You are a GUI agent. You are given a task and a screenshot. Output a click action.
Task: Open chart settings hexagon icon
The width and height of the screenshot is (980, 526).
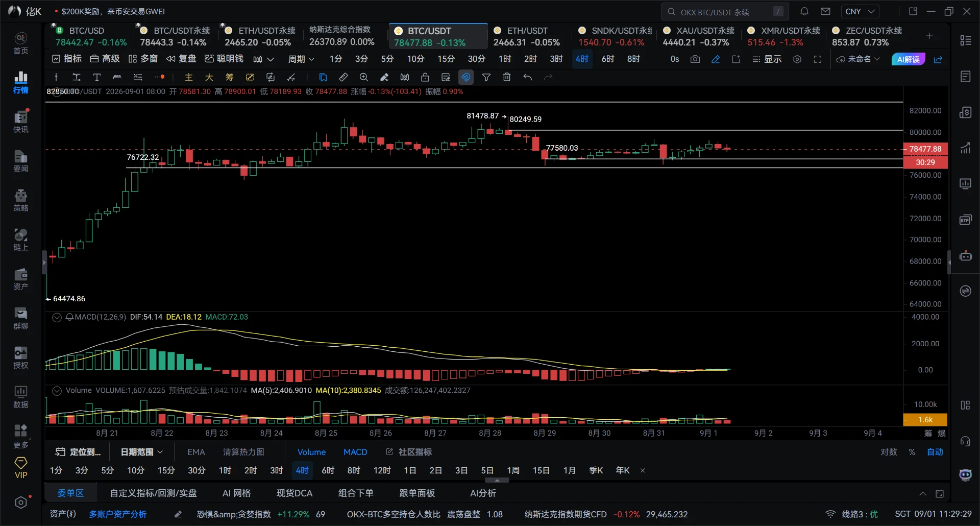797,59
